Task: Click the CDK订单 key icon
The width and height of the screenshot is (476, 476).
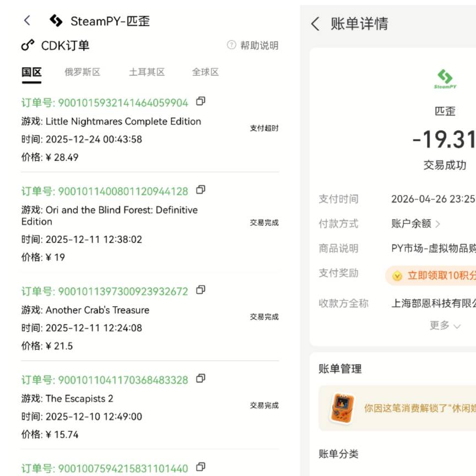Action: (28, 46)
